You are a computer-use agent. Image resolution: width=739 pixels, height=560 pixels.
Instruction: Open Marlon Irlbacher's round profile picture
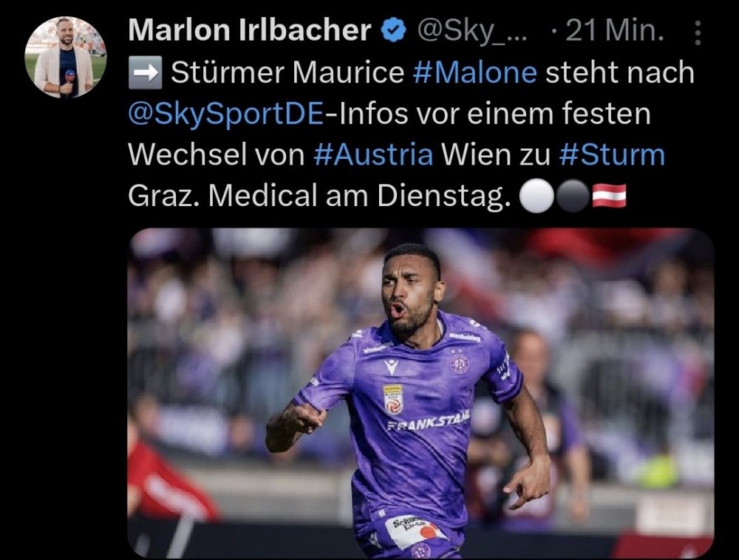tap(66, 58)
